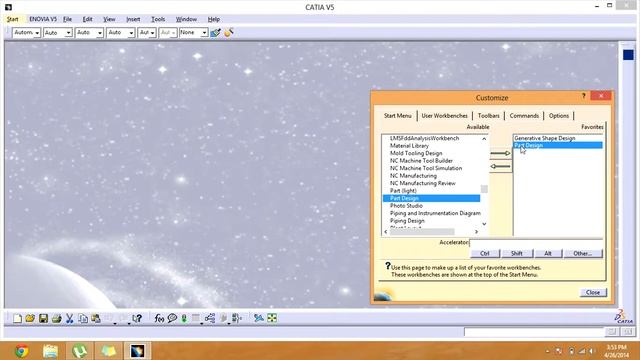Click the speech bubble comment icon

[172, 318]
